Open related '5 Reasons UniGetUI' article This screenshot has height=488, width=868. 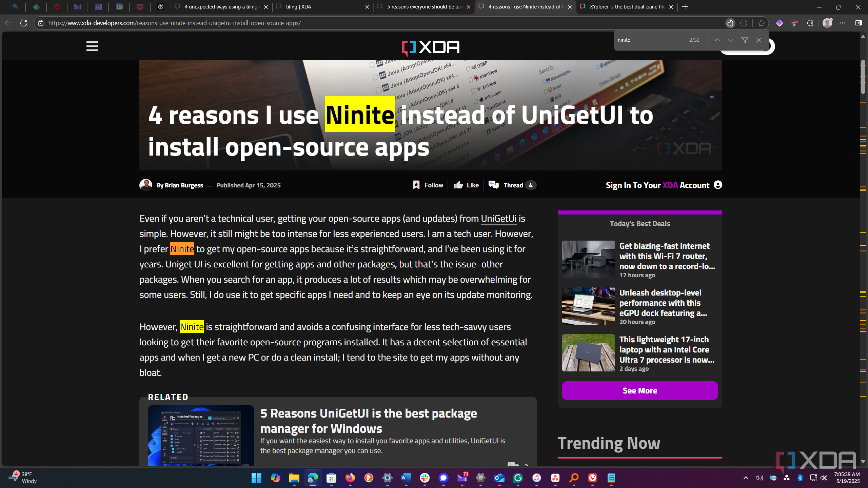(369, 421)
